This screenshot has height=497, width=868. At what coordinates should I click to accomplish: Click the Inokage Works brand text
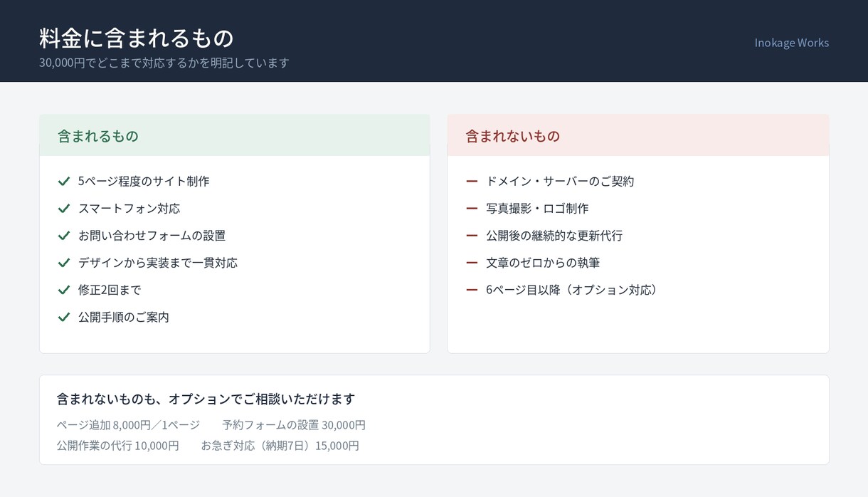(792, 43)
